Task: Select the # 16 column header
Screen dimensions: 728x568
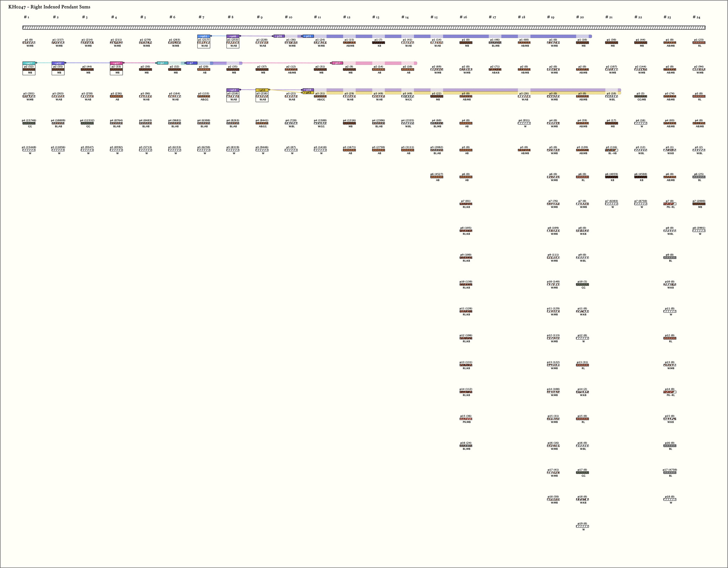Action: coord(463,17)
